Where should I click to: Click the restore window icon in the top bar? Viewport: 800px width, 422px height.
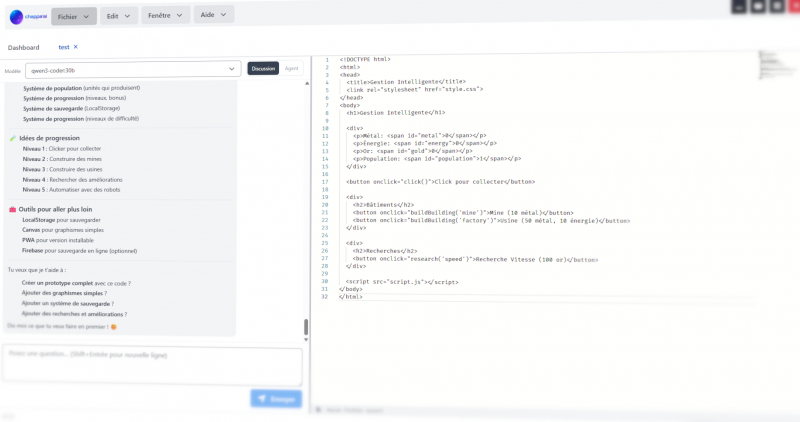coord(775,6)
